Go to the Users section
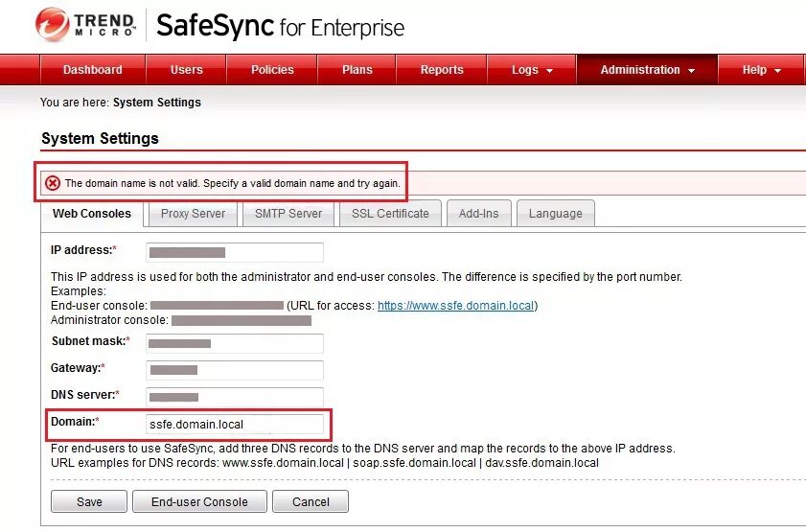The image size is (806, 532). (187, 69)
